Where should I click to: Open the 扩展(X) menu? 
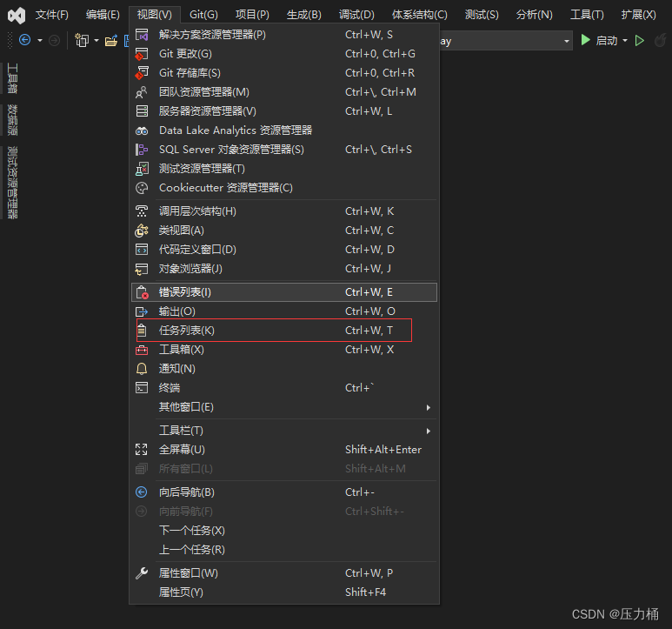pyautogui.click(x=639, y=15)
